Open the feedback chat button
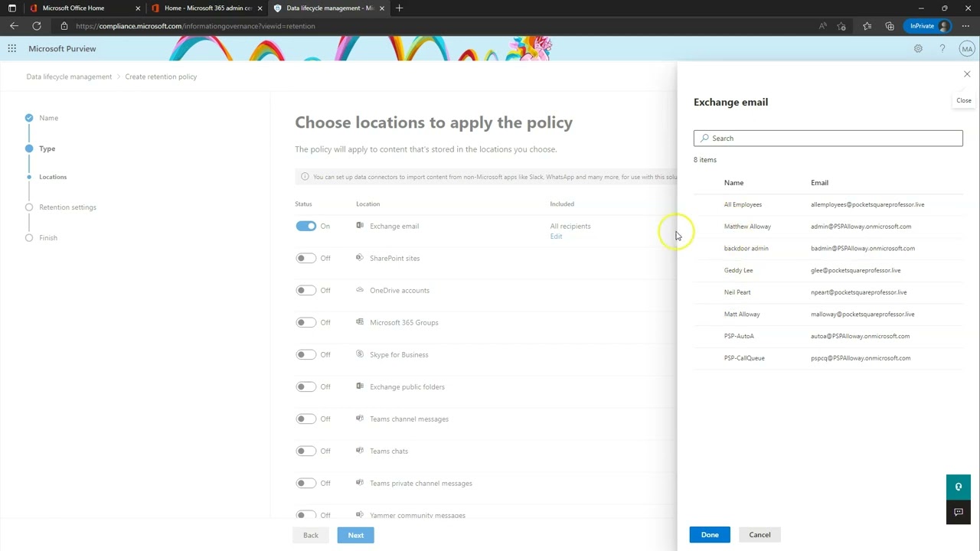This screenshot has height=551, width=980. tap(959, 512)
